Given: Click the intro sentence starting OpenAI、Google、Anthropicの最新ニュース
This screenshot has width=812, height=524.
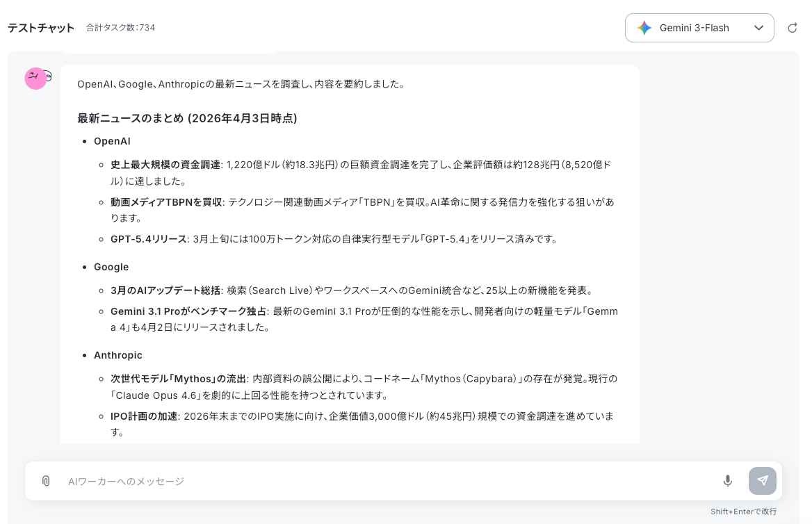Looking at the screenshot, I should click(x=241, y=84).
